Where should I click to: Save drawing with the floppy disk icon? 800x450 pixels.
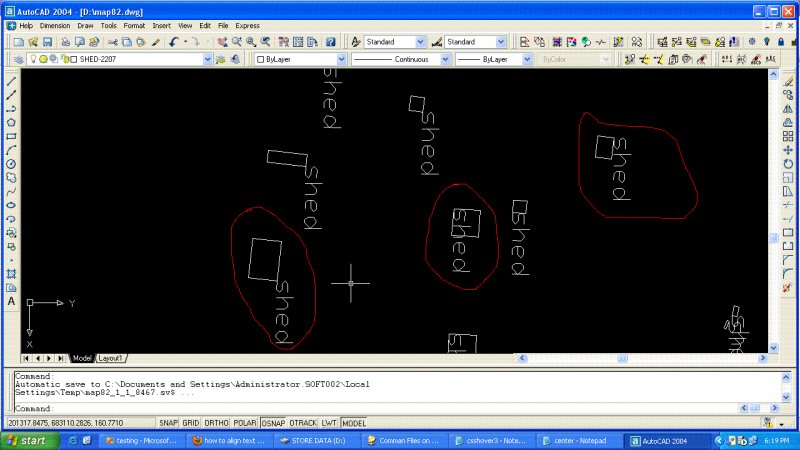[47, 42]
